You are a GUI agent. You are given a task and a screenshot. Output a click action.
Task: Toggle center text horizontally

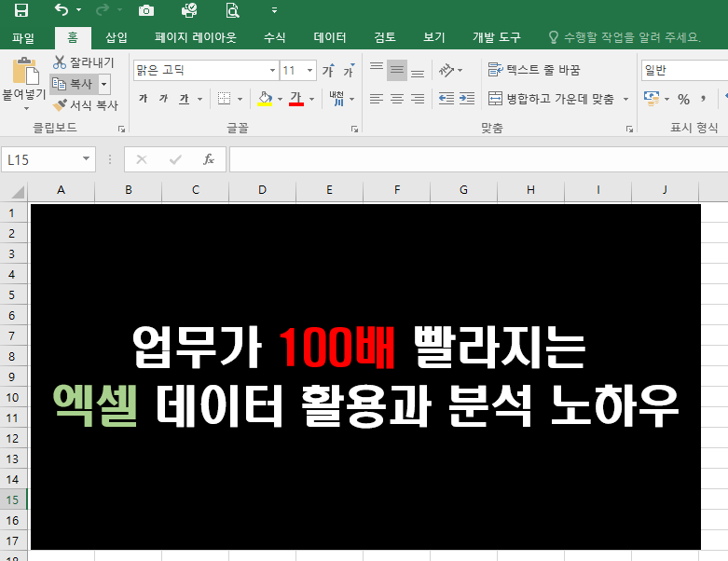click(397, 99)
